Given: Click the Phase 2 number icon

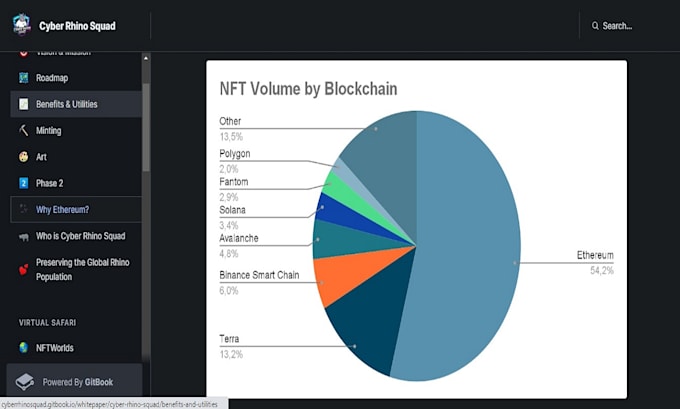Looking at the screenshot, I should [x=23, y=183].
